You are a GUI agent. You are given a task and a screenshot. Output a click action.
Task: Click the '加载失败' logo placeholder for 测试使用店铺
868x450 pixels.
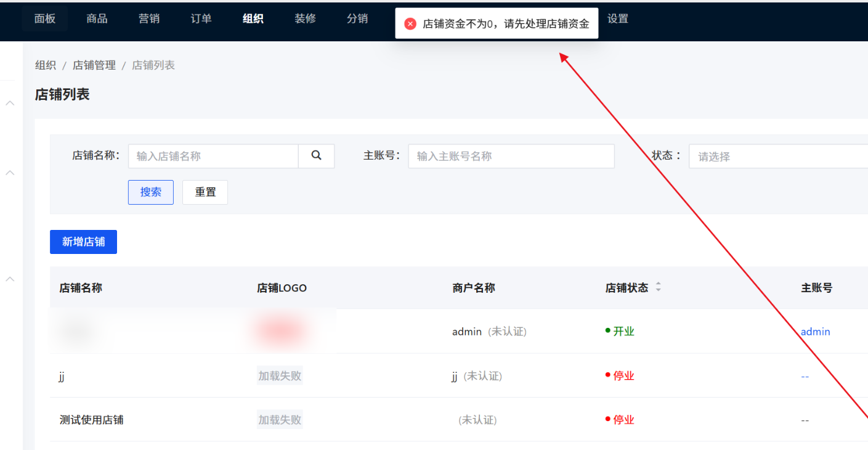(x=280, y=419)
